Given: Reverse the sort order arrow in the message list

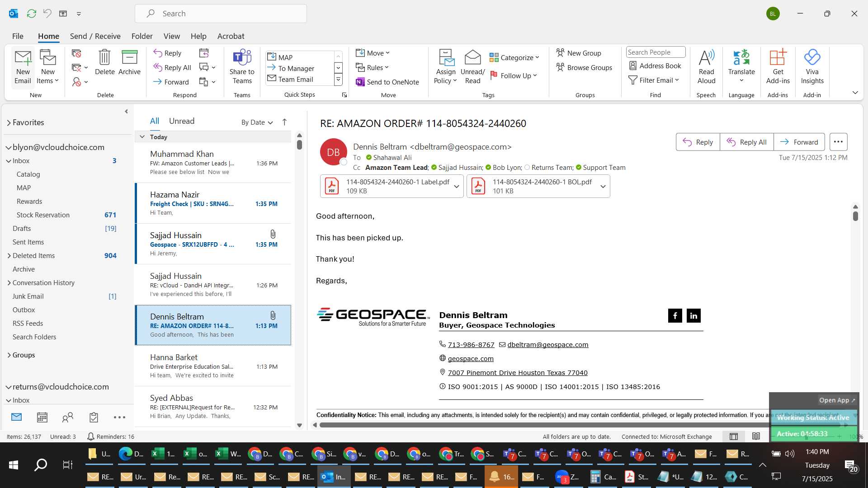Looking at the screenshot, I should pyautogui.click(x=284, y=122).
